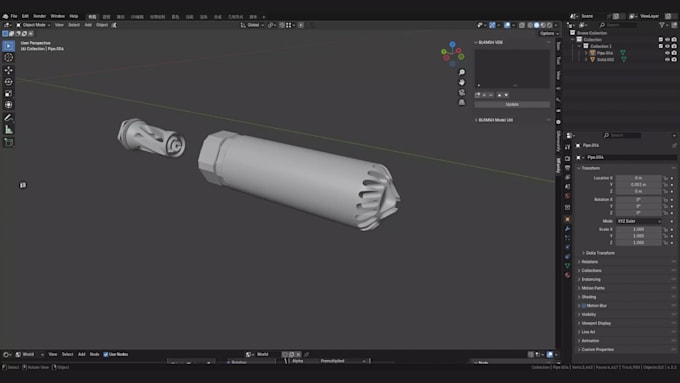Select the Transform tool
Viewport: 680px width, 383px height.
coord(8,105)
